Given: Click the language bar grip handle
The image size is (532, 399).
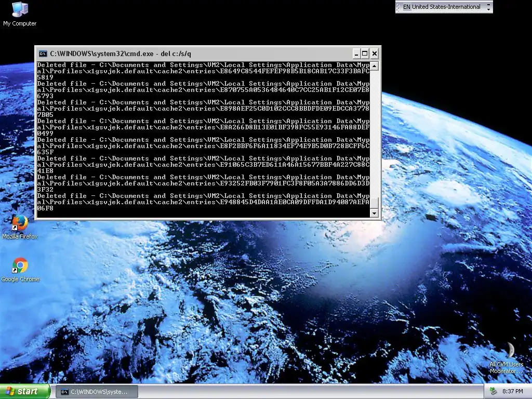Looking at the screenshot, I should coord(398,7).
